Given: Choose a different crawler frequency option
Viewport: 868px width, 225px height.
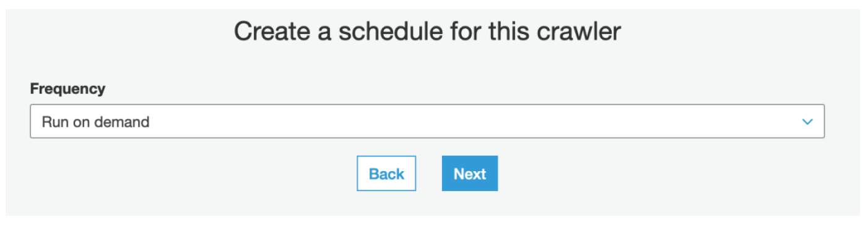Looking at the screenshot, I should (x=427, y=121).
